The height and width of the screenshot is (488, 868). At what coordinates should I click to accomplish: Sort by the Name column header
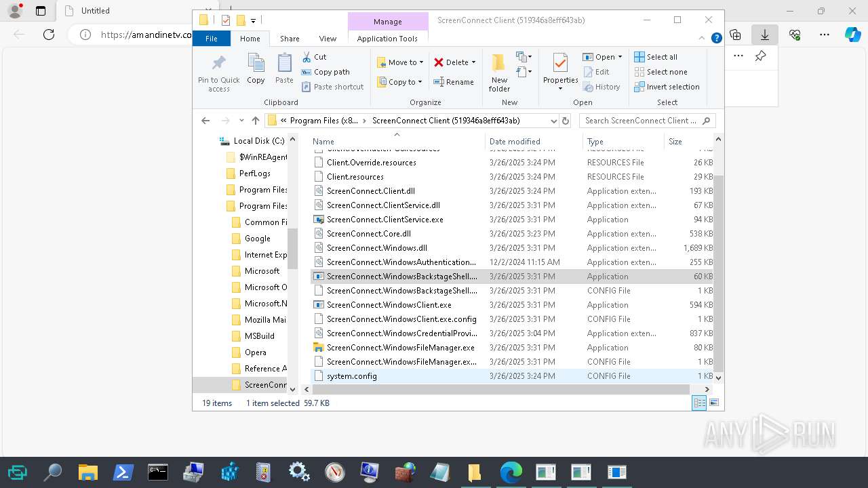coord(397,142)
